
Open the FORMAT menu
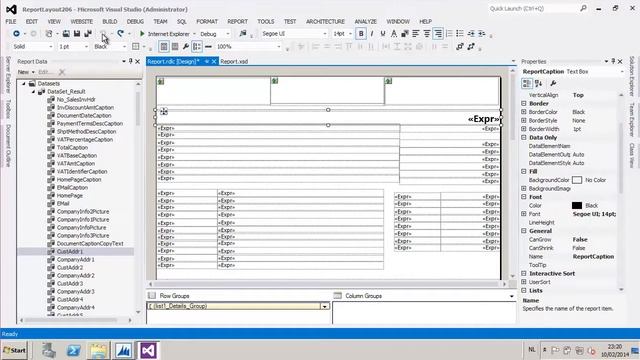pos(207,21)
